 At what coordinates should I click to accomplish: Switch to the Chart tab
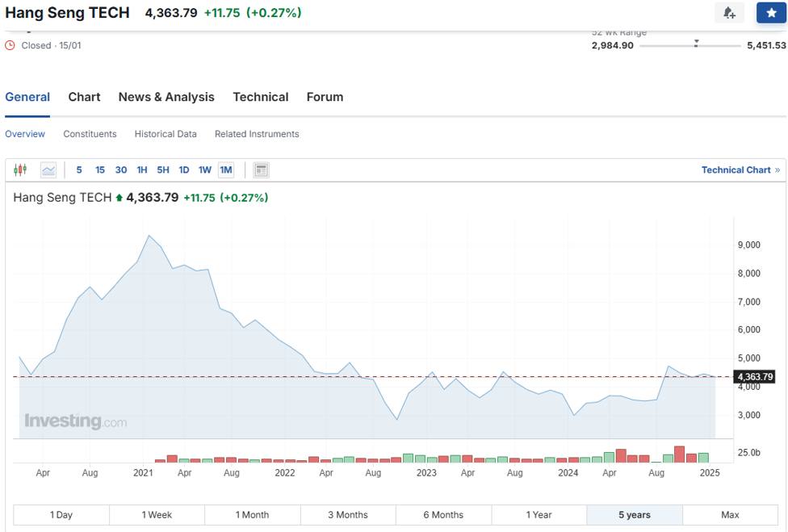click(85, 97)
